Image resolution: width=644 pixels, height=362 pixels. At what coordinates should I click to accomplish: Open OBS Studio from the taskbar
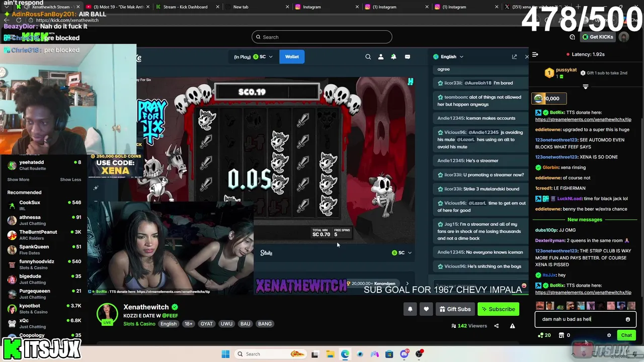[419, 354]
